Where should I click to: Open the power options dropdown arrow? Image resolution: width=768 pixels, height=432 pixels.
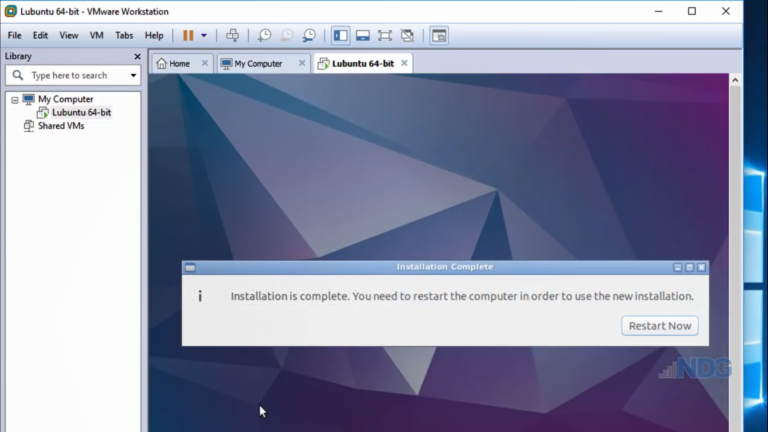tap(204, 35)
